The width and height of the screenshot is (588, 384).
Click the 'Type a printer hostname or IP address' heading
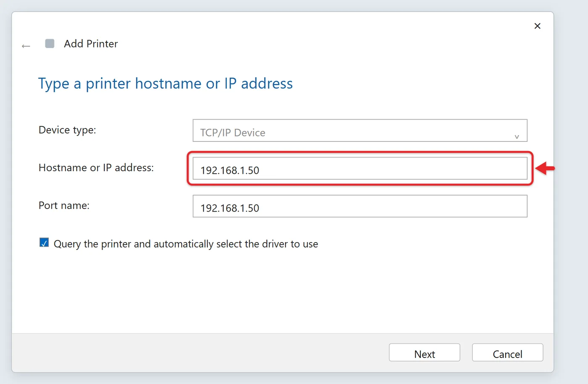coord(165,84)
